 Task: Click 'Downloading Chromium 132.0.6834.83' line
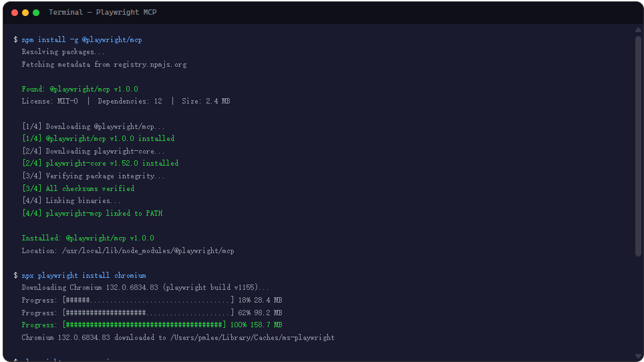tap(146, 288)
